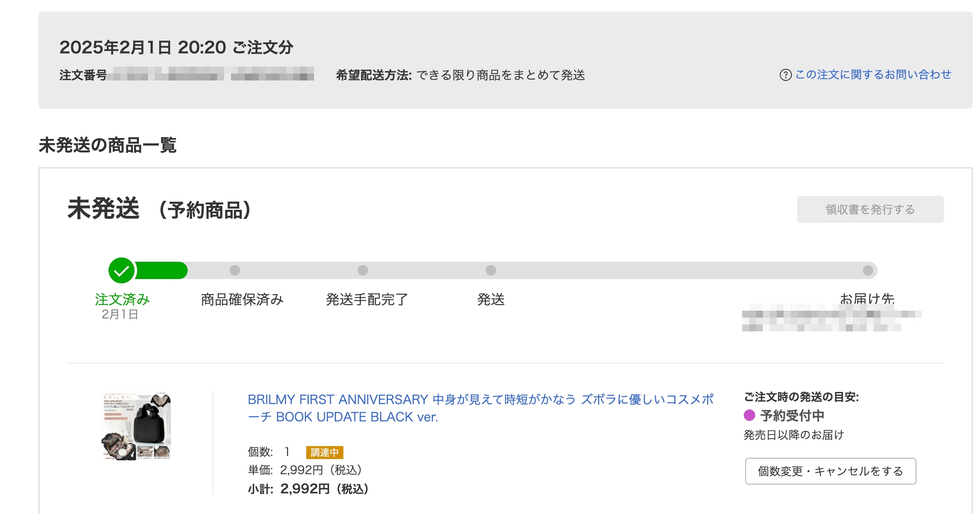Click the purple pre-order status dot
The image size is (980, 514).
pos(749,415)
